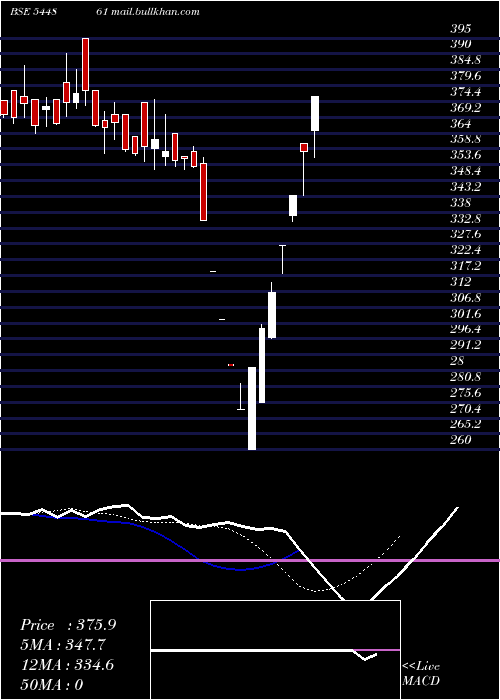Click the 343.2 price axis label
The width and height of the screenshot is (500, 700).
click(466, 187)
